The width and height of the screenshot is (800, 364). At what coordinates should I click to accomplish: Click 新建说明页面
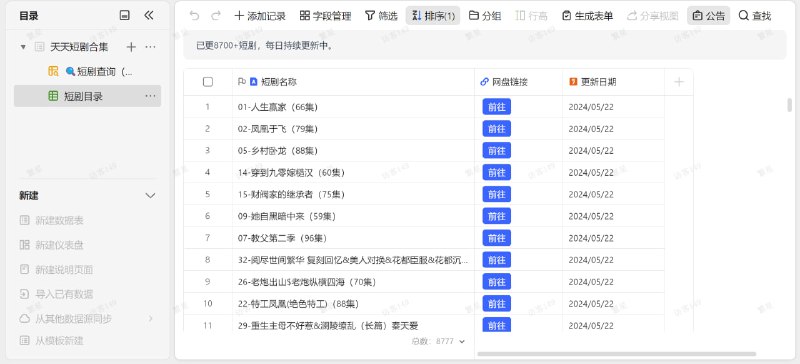56,270
